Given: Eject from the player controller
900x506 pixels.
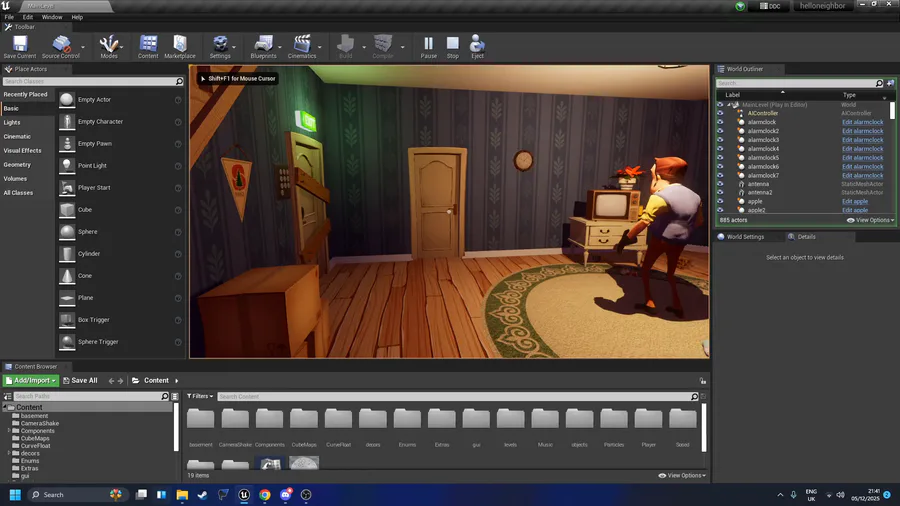Looking at the screenshot, I should (x=477, y=46).
